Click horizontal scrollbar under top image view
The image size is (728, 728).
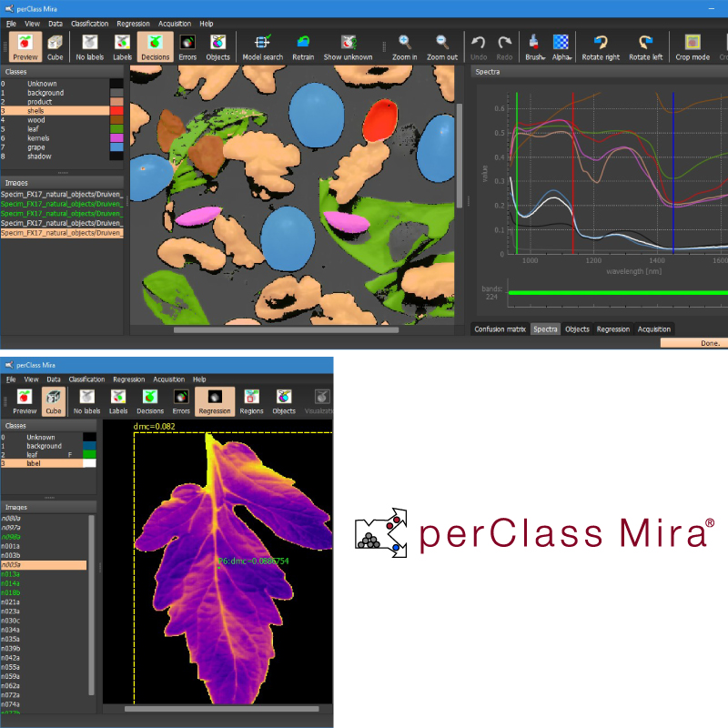coord(286,330)
